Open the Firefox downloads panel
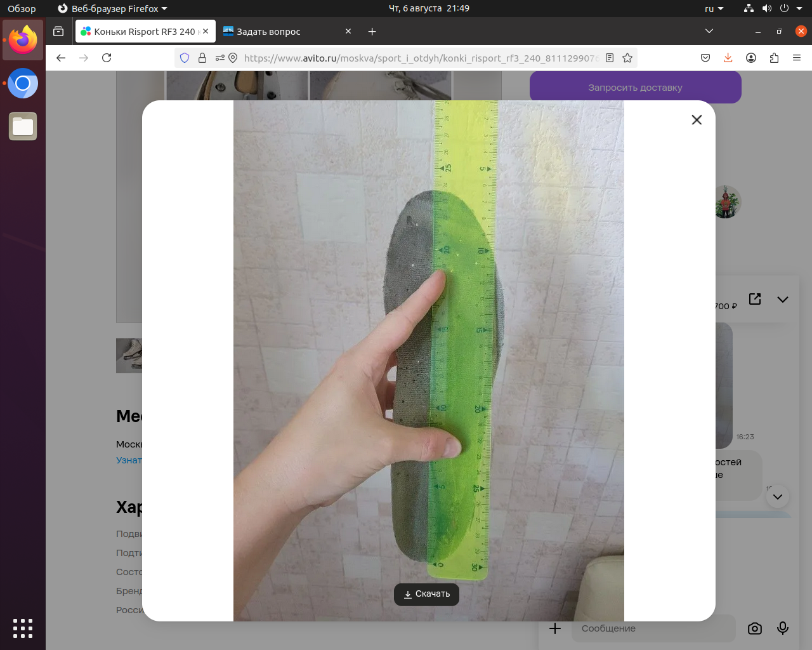Viewport: 812px width, 650px height. click(x=728, y=58)
